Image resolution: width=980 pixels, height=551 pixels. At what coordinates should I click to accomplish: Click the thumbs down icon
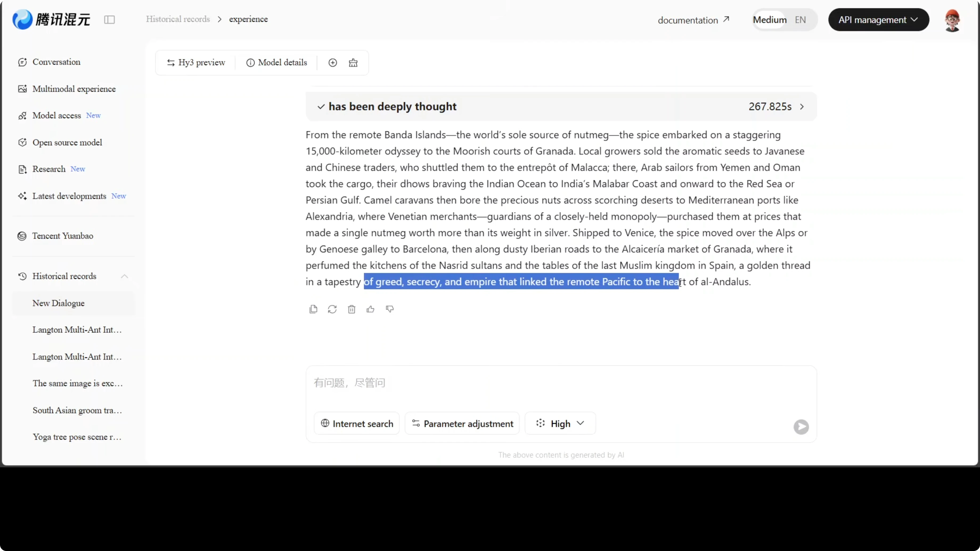pyautogui.click(x=390, y=309)
